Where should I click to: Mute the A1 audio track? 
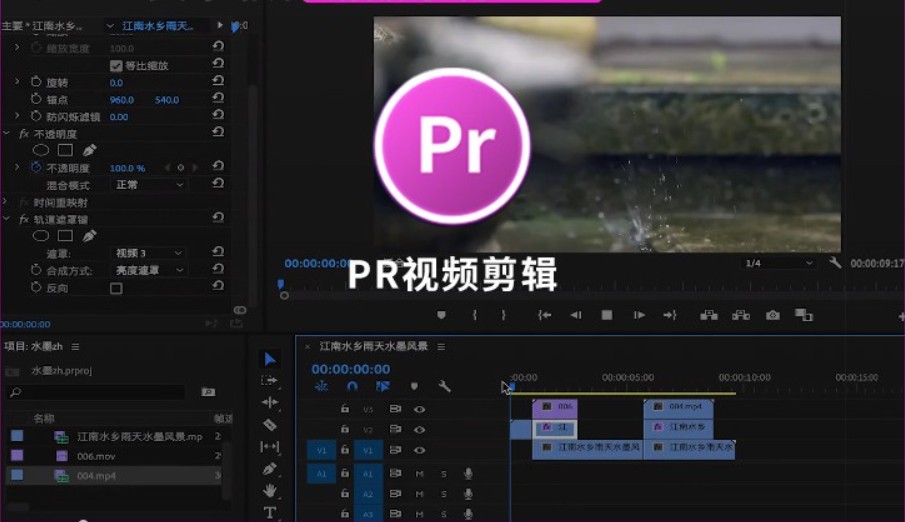pos(420,473)
